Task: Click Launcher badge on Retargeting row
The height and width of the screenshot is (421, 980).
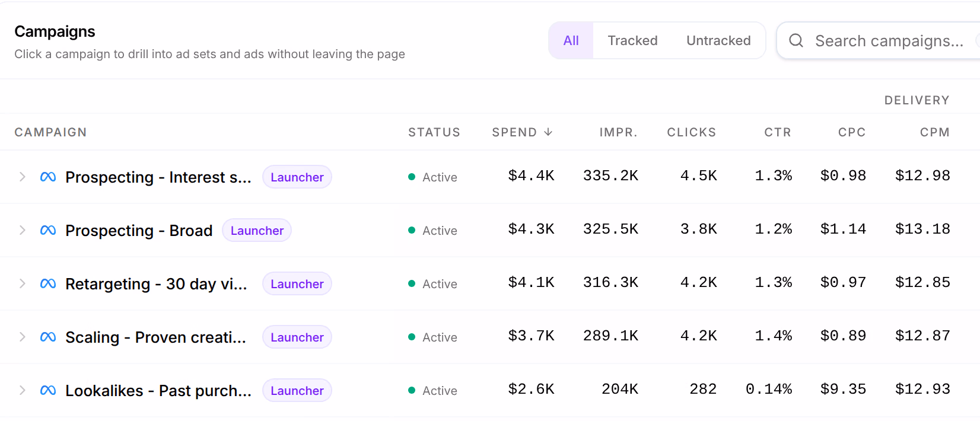Action: pyautogui.click(x=297, y=283)
